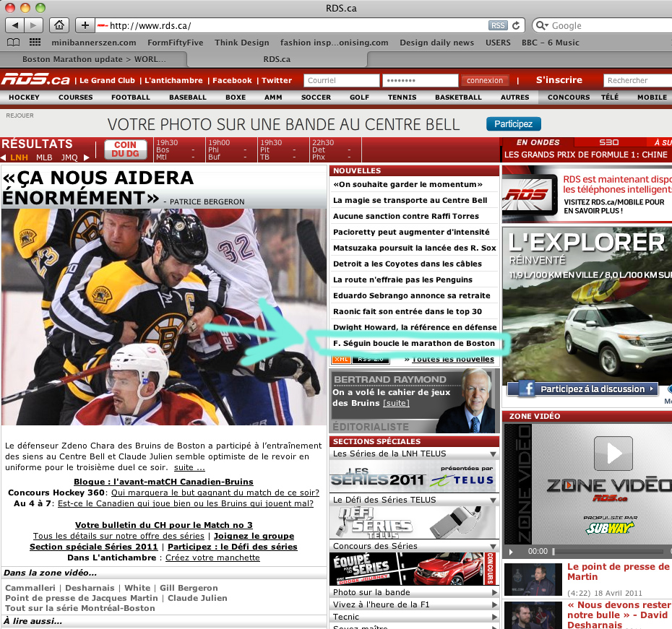Click the video progress bar
Image resolution: width=672 pixels, height=629 pixels.
pyautogui.click(x=608, y=552)
